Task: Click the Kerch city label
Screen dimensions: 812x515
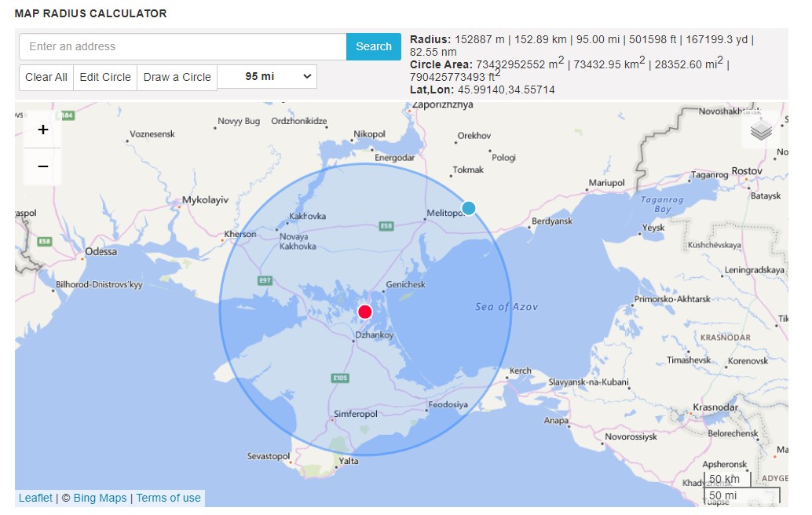Action: pyautogui.click(x=521, y=371)
